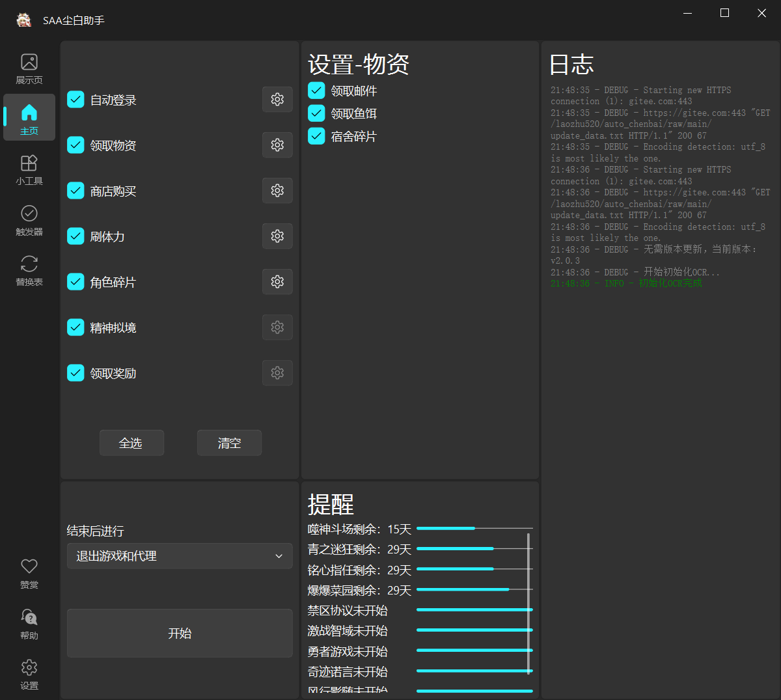Click the 开始初始化OCR log entry
Viewport: 781px width, 700px height.
coord(635,272)
